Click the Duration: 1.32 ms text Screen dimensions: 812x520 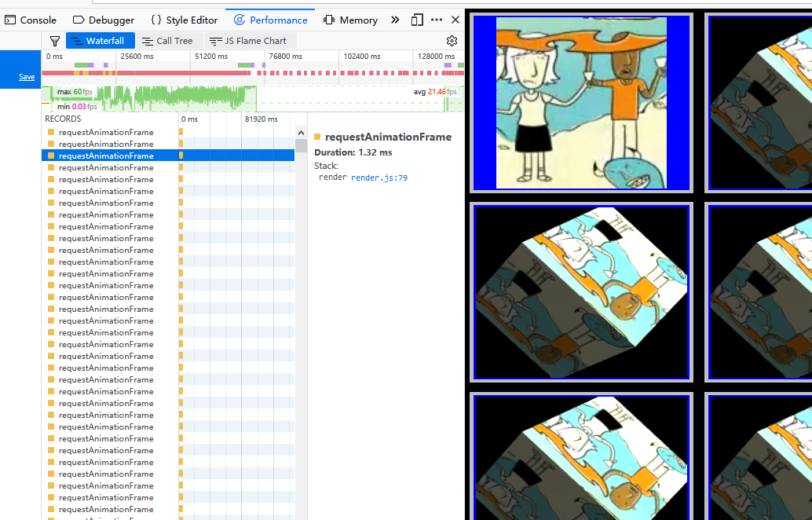coord(353,152)
